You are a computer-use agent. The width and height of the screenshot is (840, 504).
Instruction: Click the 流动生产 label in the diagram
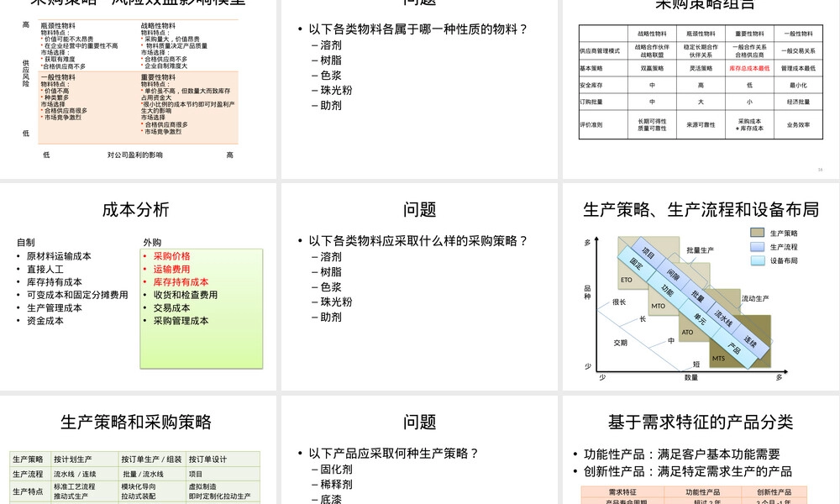(x=755, y=298)
